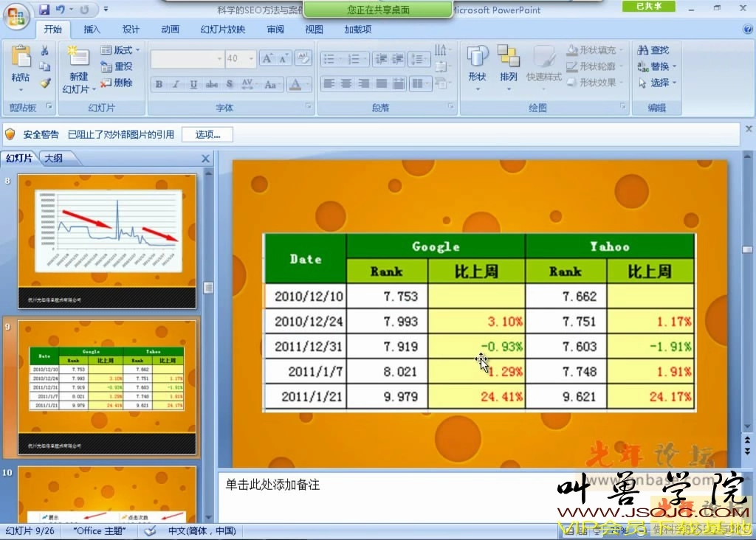Screen dimensions: 756x540
Task: Click the 选项 button in security warning bar
Action: point(207,134)
